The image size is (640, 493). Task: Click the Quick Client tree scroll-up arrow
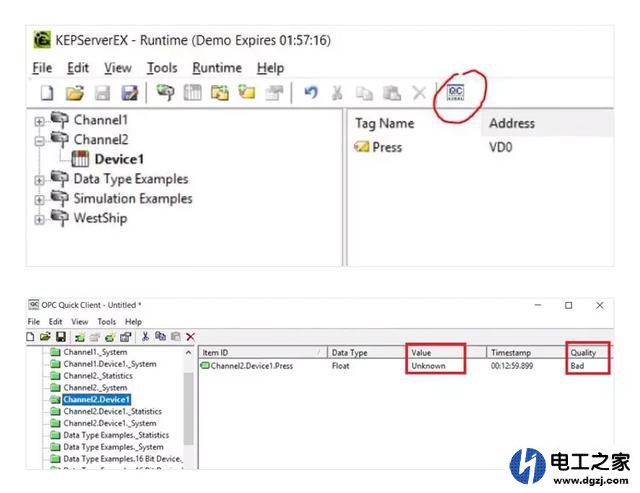point(188,353)
